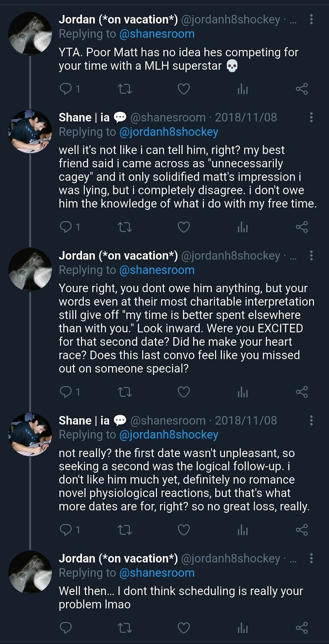
Task: Reply to Jordan's last "scheduling" tweet
Action: point(66,627)
